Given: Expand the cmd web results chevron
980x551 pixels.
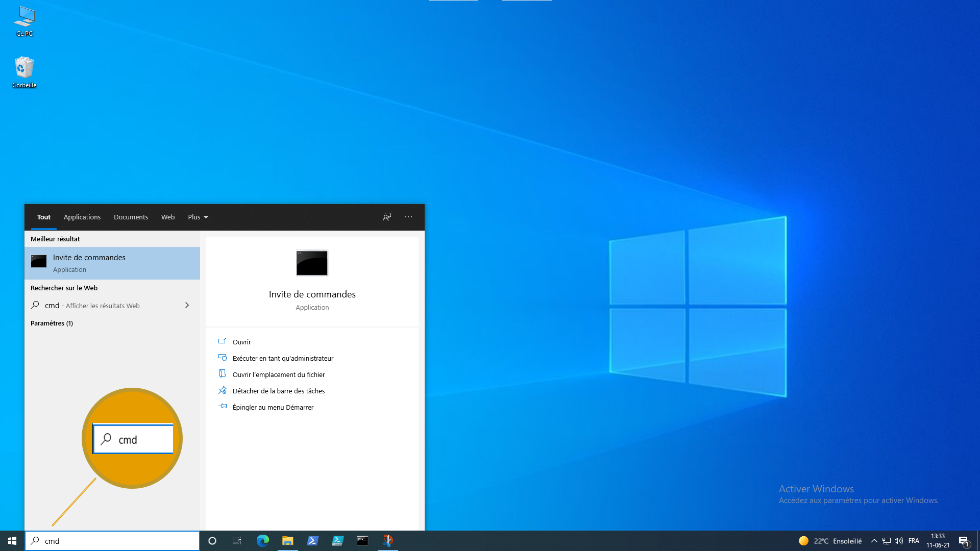Looking at the screenshot, I should (x=187, y=305).
